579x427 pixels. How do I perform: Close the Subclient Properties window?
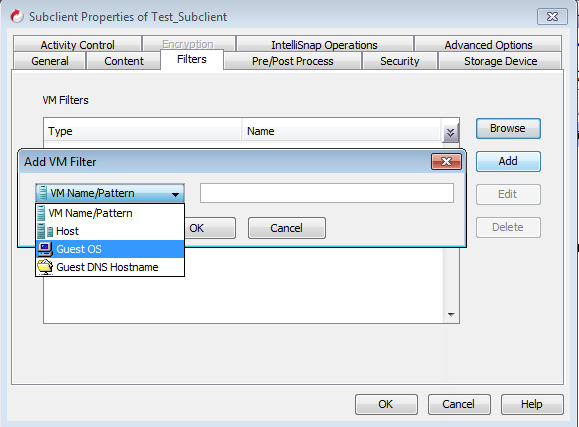pyautogui.click(x=552, y=17)
